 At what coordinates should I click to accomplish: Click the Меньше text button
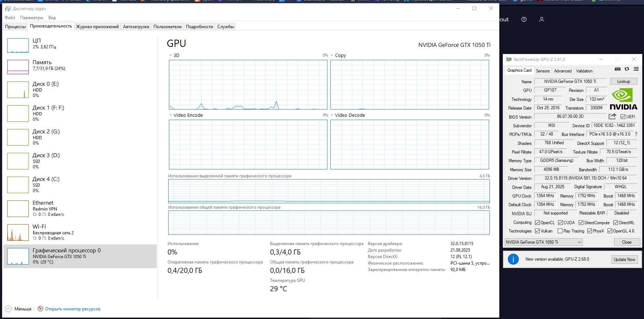click(x=23, y=309)
